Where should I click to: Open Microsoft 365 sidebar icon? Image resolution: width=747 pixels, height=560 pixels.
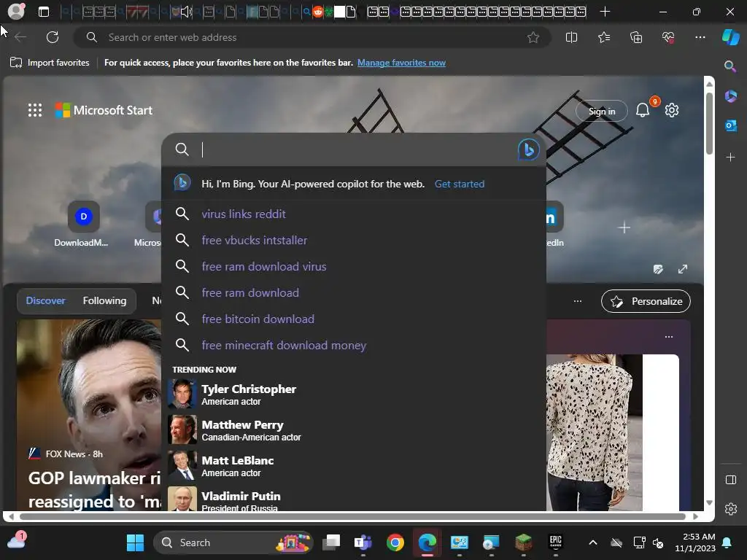730,96
